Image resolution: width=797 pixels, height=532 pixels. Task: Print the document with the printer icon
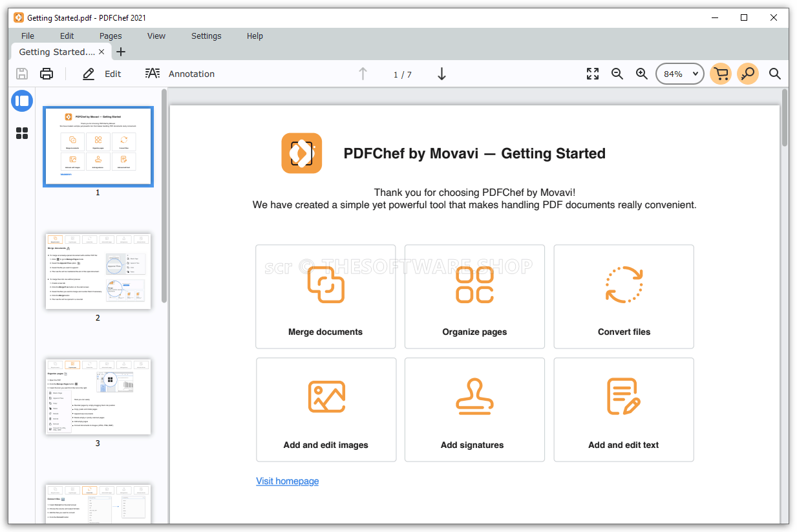47,74
